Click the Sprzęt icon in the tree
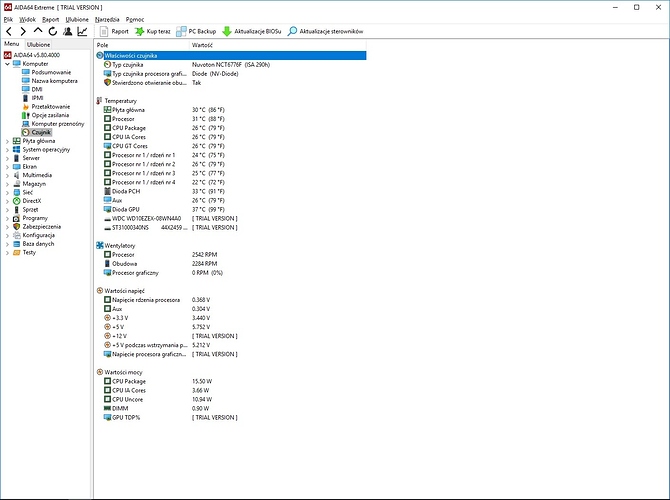The height and width of the screenshot is (500, 670). (x=17, y=209)
